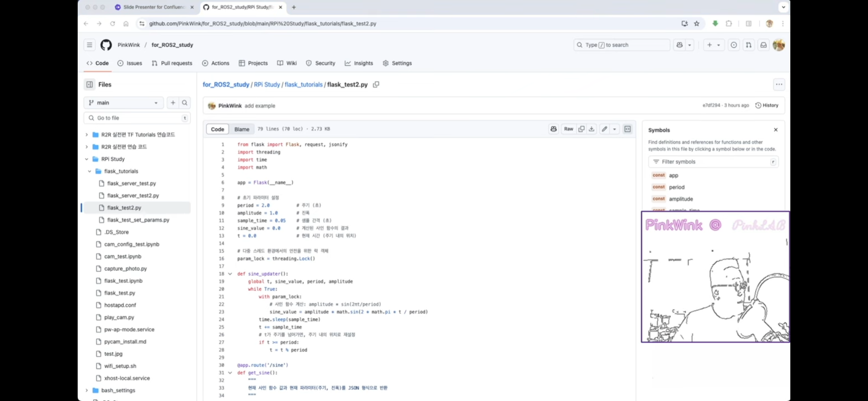Open the edit options dropdown arrow
The width and height of the screenshot is (868, 401).
pos(614,129)
